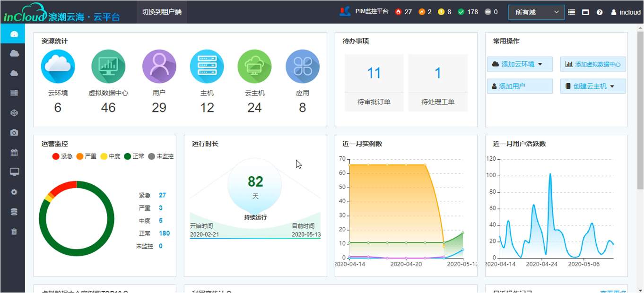Viewport: 644px width, 293px height.
Task: Click the 添加虚拟数据中心 button
Action: tap(593, 64)
